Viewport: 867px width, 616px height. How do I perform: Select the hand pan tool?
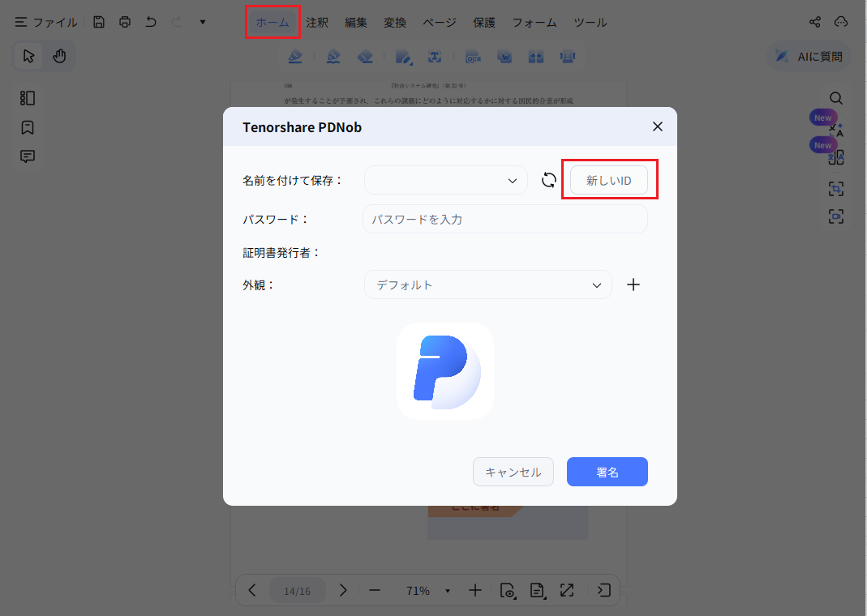coord(59,56)
